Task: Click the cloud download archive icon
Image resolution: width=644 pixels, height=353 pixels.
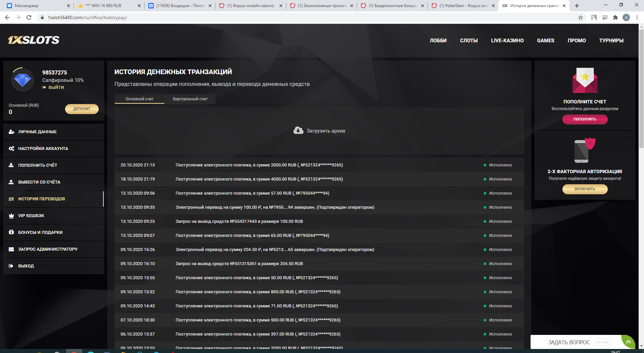Action: tap(298, 131)
